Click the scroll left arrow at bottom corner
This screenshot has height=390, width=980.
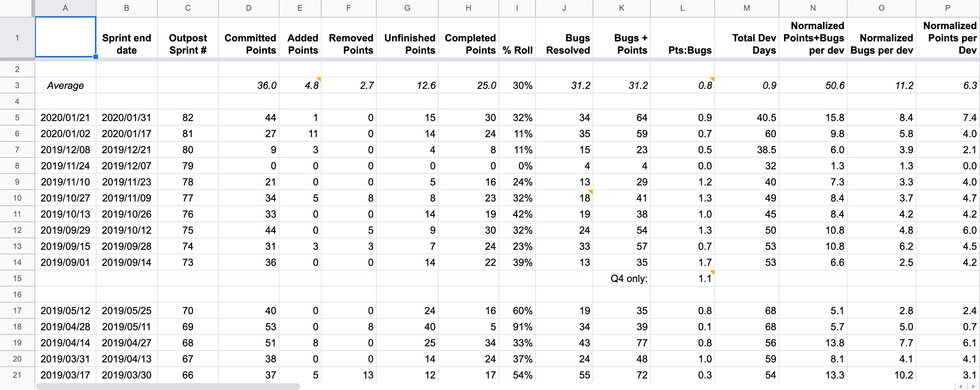pos(960,386)
